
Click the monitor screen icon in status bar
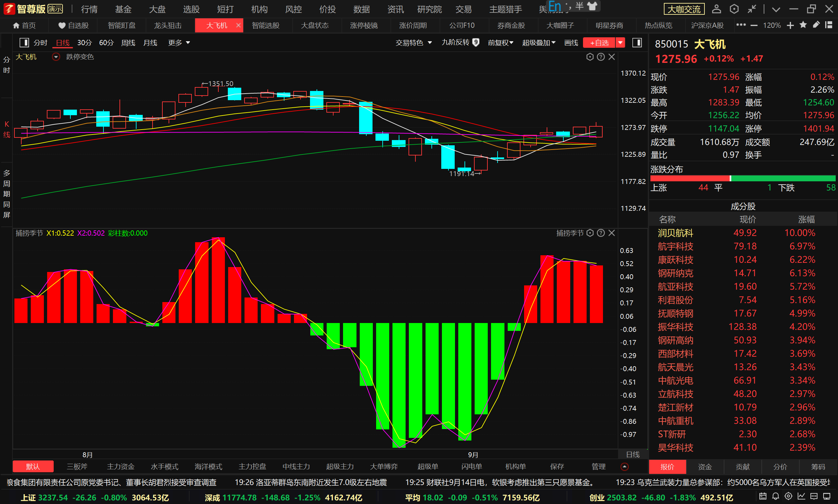(827, 496)
